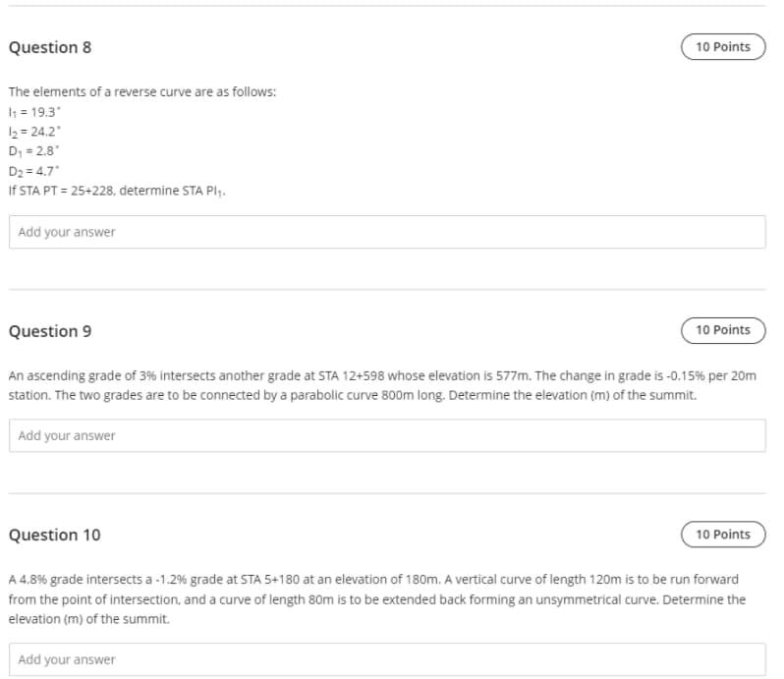784x679 pixels.
Task: Click the I1 = 19.3° line
Action: pyautogui.click(x=34, y=112)
